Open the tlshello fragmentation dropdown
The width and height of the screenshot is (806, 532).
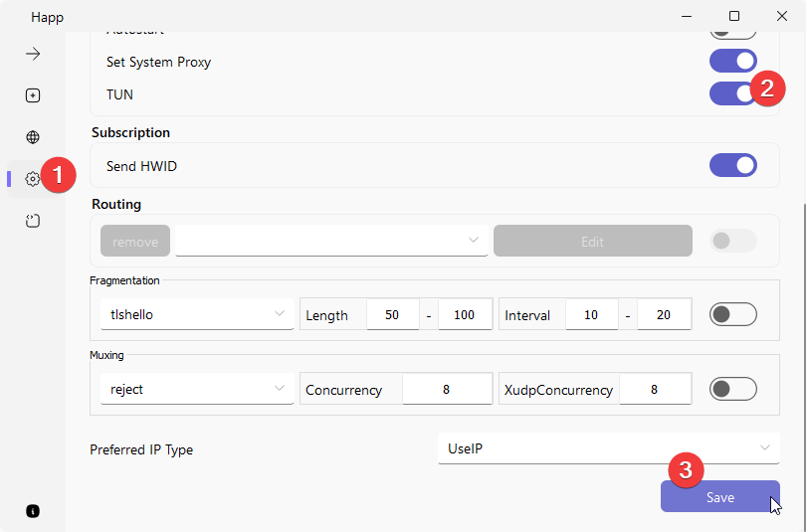[x=196, y=314]
